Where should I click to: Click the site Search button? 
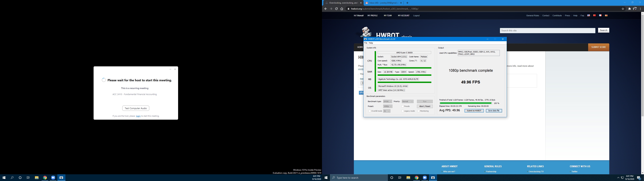604,30
